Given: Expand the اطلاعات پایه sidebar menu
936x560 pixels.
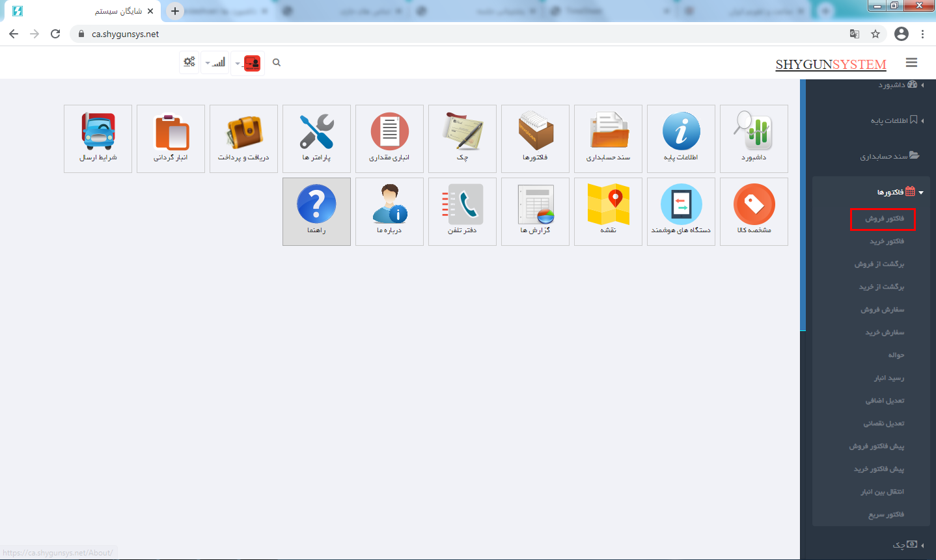Looking at the screenshot, I should pyautogui.click(x=893, y=120).
